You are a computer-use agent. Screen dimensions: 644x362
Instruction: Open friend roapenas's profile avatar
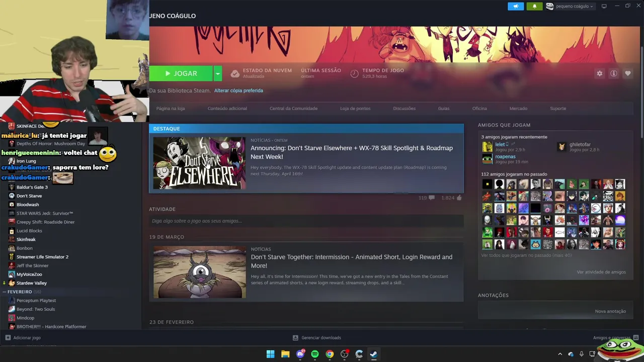tap(487, 159)
